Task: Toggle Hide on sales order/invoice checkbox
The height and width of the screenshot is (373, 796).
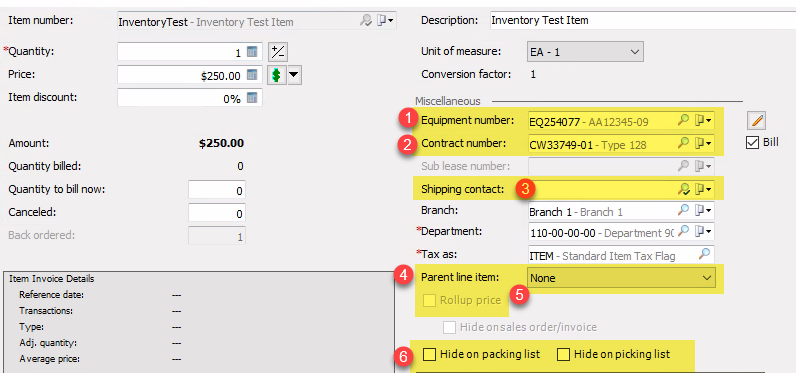Action: [449, 327]
